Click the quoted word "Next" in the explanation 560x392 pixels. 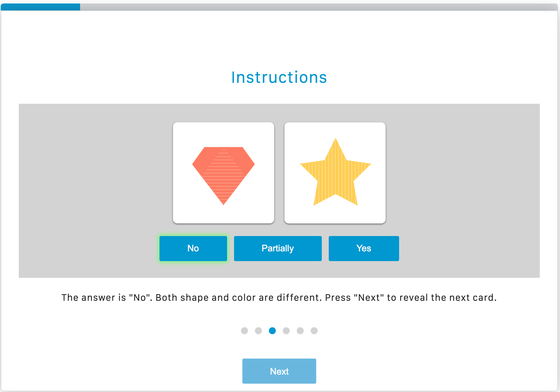[x=369, y=298]
